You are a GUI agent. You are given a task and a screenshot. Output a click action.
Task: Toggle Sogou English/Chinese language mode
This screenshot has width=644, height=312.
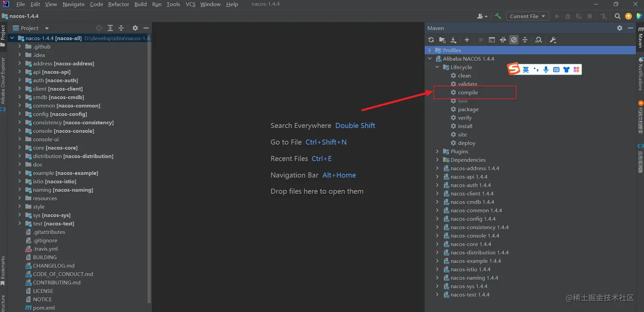pos(526,69)
